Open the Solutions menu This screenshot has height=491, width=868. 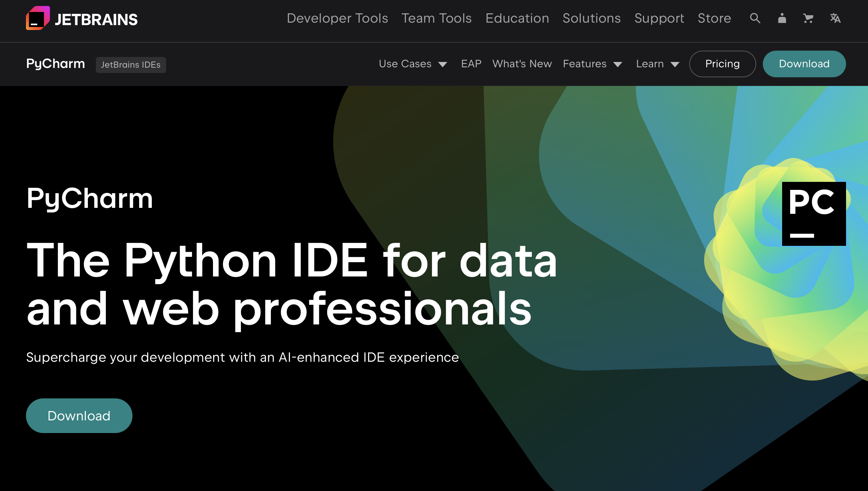591,18
